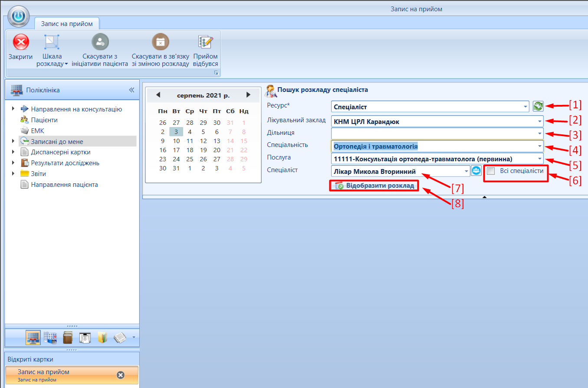Click ribbon group dialog launcher corner icon
Screen dimensions: 588x388
pos(216,74)
